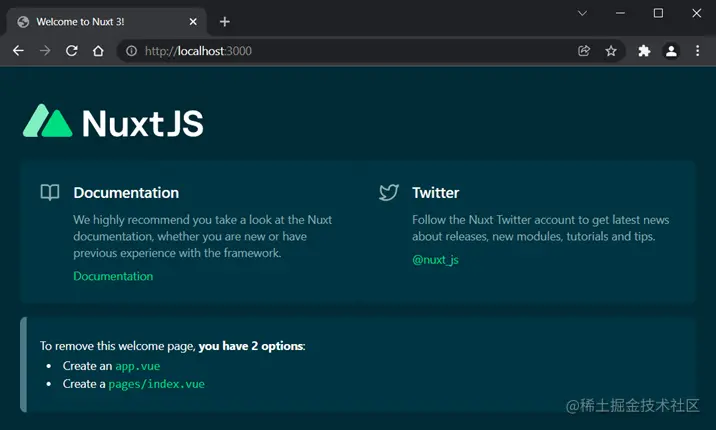The height and width of the screenshot is (430, 716).
Task: Open the profile avatar menu
Action: [671, 51]
